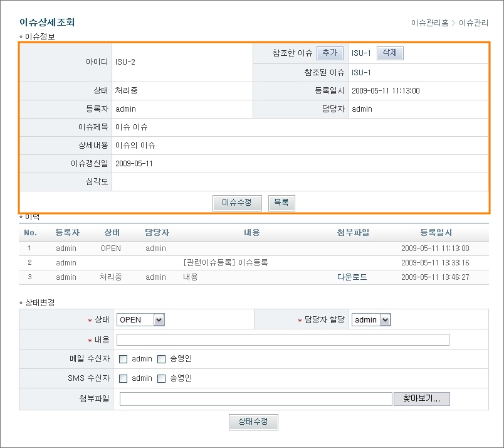Click the 상태수정 button at the bottom
The height and width of the screenshot is (448, 504).
pyautogui.click(x=253, y=422)
